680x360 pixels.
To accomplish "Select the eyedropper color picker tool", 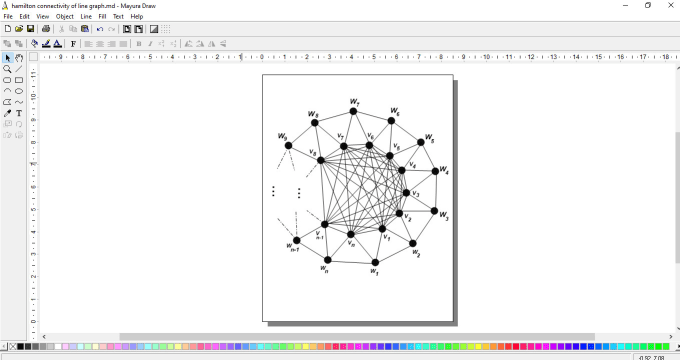I will (7, 113).
